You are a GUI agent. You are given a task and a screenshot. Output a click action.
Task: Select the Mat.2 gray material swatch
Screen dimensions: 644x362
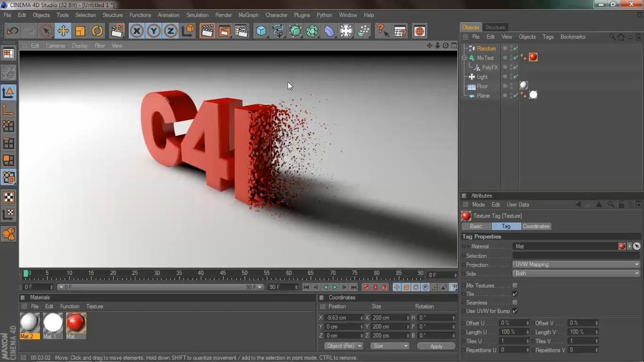click(x=30, y=323)
